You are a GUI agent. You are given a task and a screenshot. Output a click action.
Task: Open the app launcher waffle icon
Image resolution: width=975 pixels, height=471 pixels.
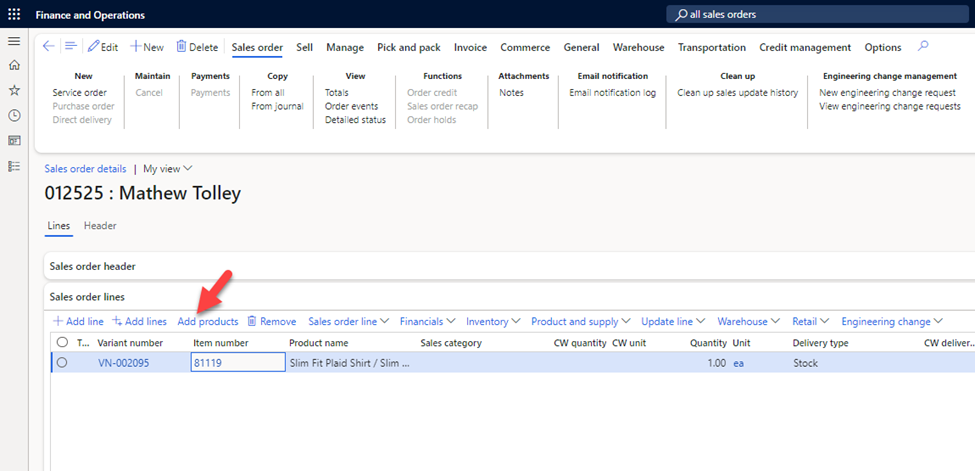click(x=14, y=14)
